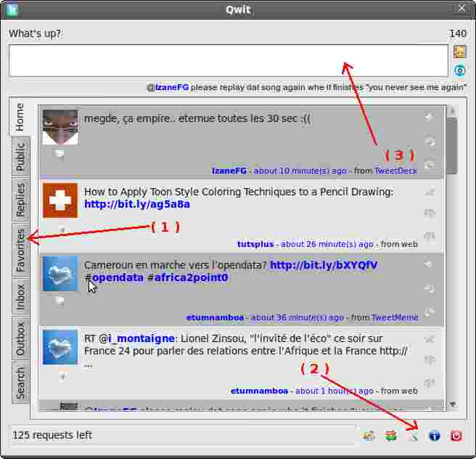Open the Favorites tab
This screenshot has width=476, height=459.
pyautogui.click(x=20, y=251)
